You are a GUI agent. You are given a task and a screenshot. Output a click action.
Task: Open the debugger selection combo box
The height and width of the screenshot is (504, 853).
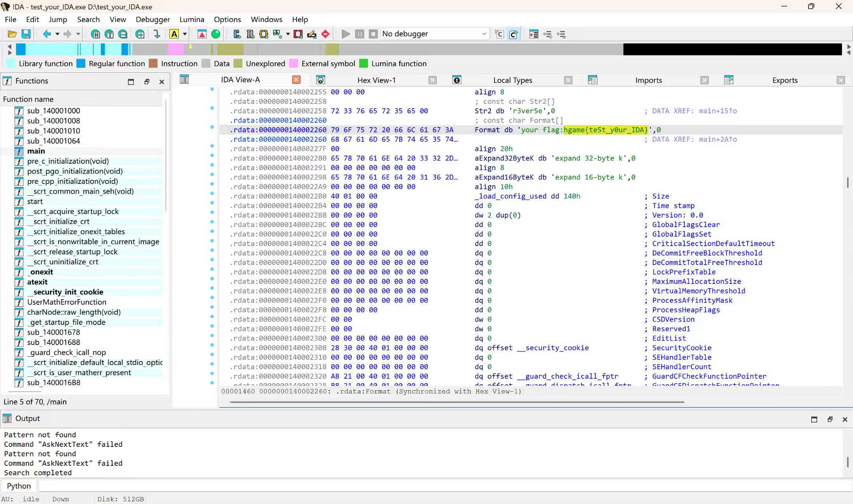434,34
